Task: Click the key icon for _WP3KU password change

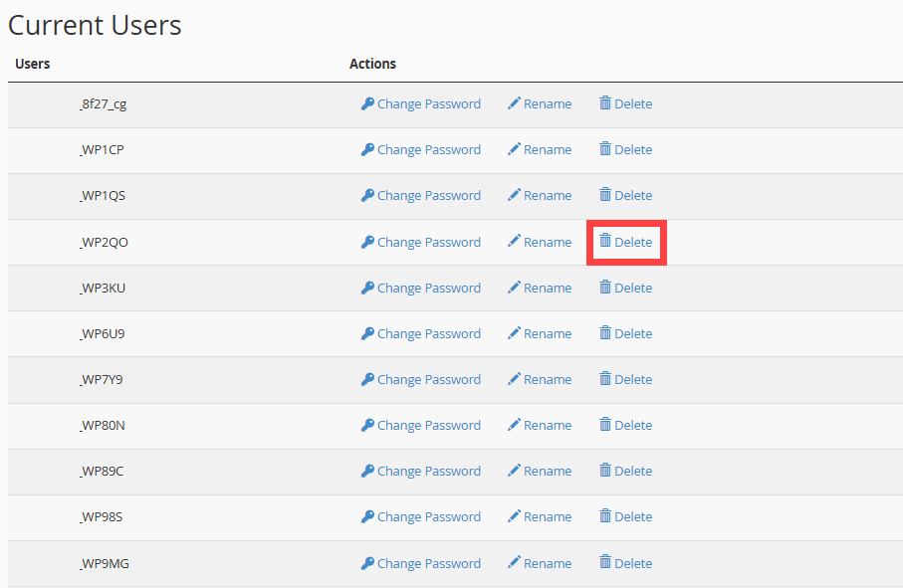Action: click(x=367, y=288)
